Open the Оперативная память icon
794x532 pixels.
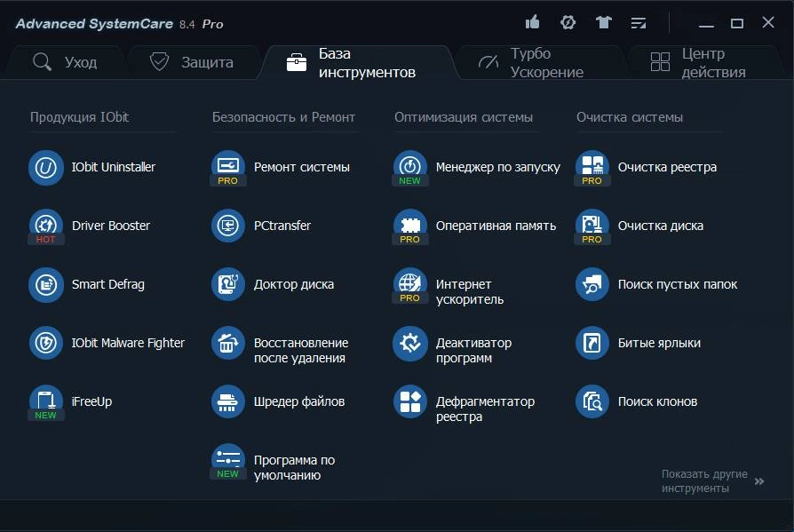tap(410, 226)
